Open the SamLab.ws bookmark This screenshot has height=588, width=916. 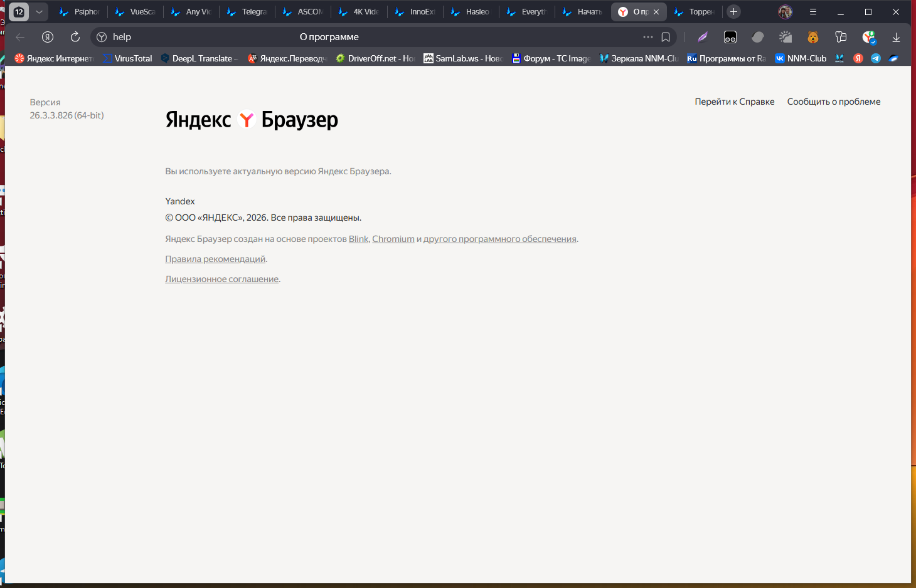click(x=463, y=58)
